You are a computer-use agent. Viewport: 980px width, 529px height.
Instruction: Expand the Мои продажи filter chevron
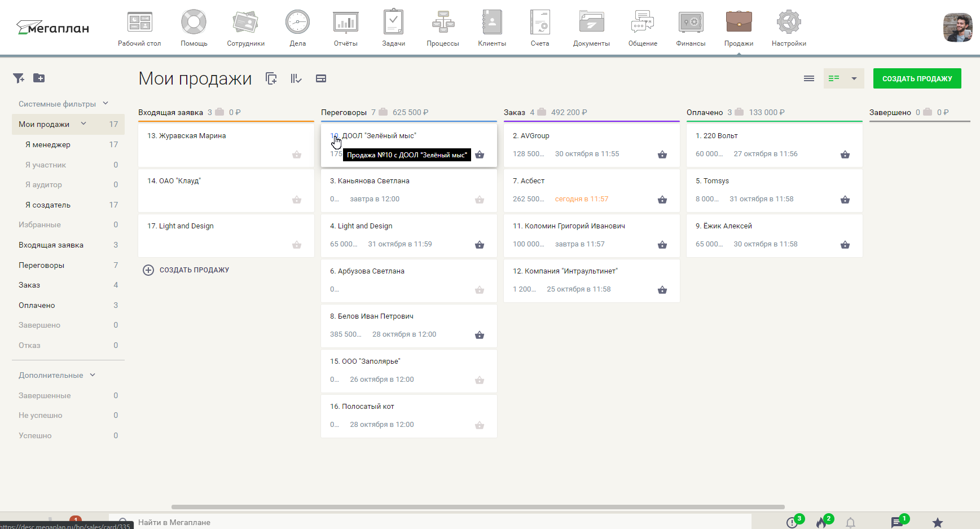(x=84, y=124)
